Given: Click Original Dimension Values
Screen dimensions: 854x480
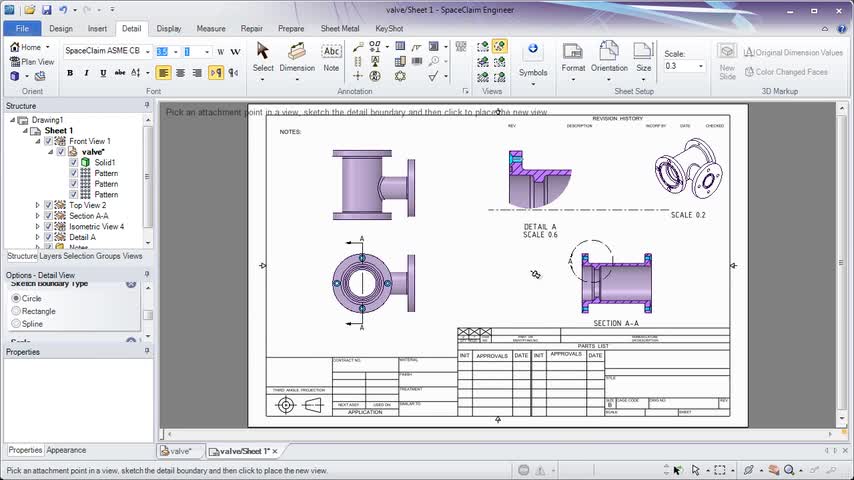Looking at the screenshot, I should coord(793,52).
